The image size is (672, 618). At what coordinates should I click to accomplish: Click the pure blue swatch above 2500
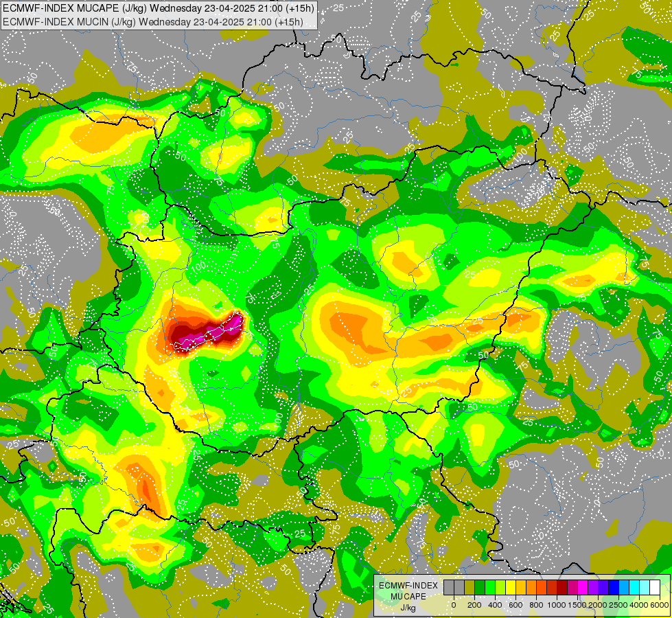[x=614, y=587]
